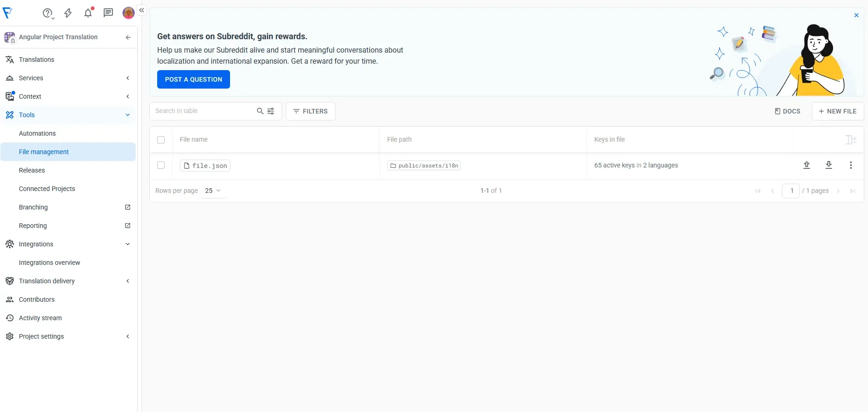
Task: Click the NEW FILE button
Action: coord(838,111)
